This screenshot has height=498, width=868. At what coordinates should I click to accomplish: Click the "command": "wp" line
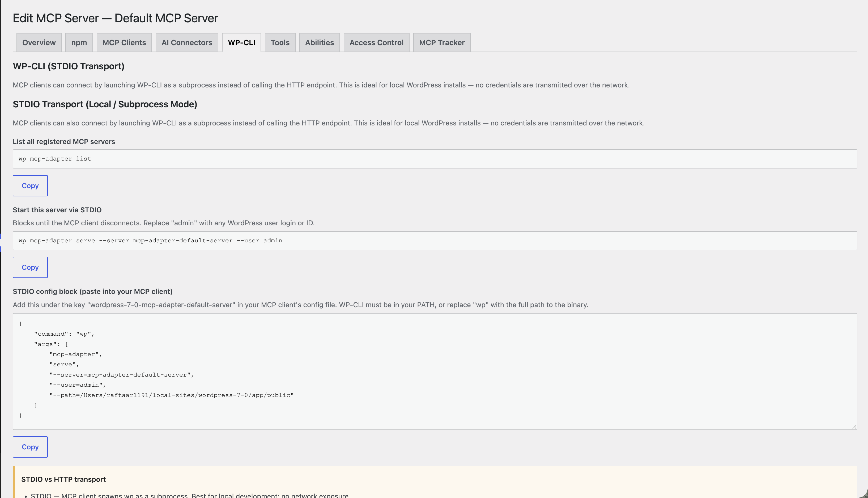click(x=64, y=334)
